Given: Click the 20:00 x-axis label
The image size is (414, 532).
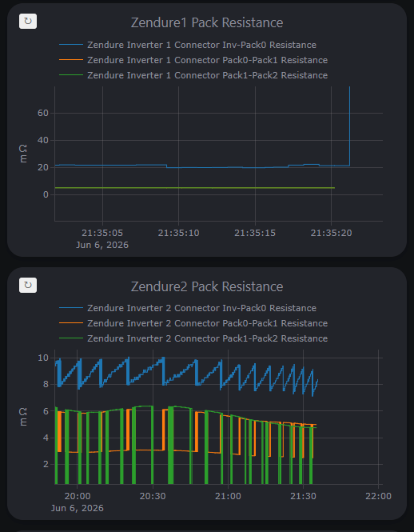Looking at the screenshot, I should tap(78, 496).
